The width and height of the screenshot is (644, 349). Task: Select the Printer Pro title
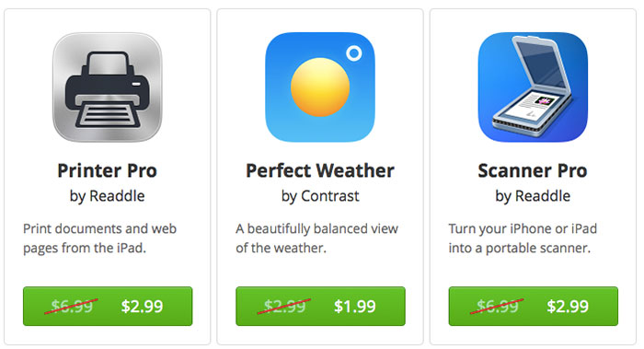(x=108, y=170)
